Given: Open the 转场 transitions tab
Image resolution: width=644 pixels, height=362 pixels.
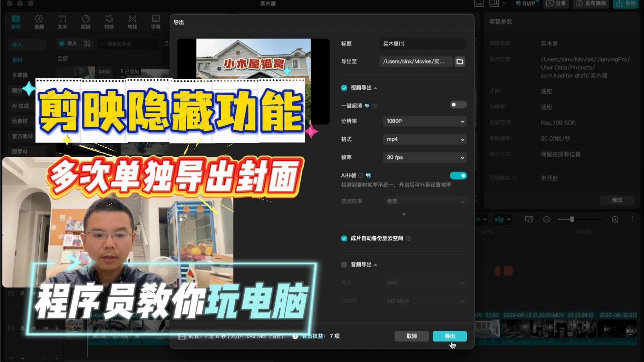Looking at the screenshot, I should [133, 22].
